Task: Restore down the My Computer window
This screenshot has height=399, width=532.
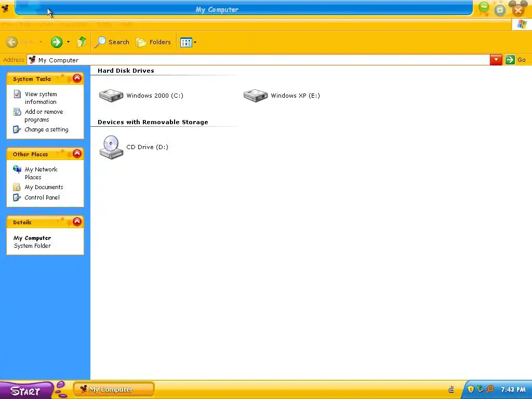Action: tap(500, 10)
